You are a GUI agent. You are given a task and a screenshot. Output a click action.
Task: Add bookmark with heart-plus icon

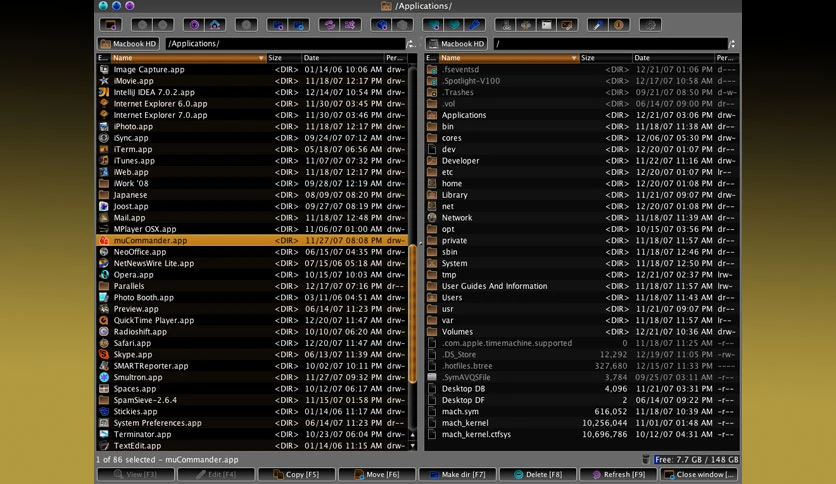click(x=433, y=25)
